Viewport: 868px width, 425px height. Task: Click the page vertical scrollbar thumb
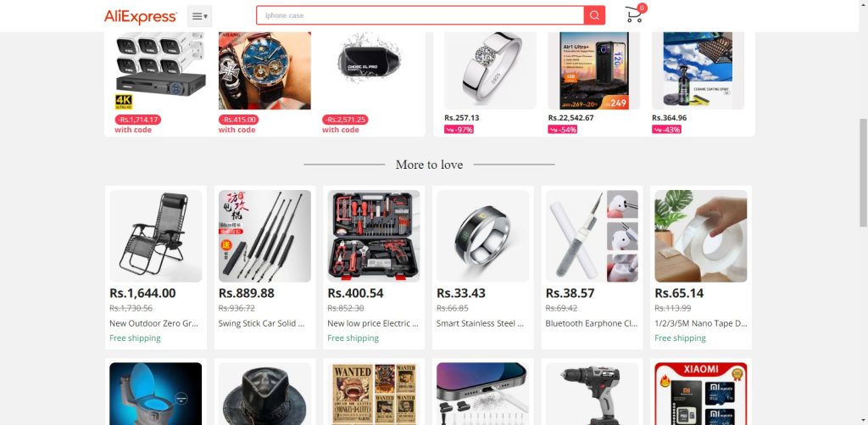pos(863,171)
